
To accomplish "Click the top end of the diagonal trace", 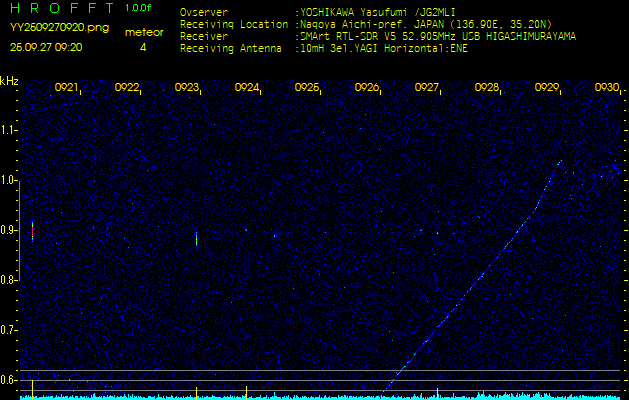I will pyautogui.click(x=560, y=161).
